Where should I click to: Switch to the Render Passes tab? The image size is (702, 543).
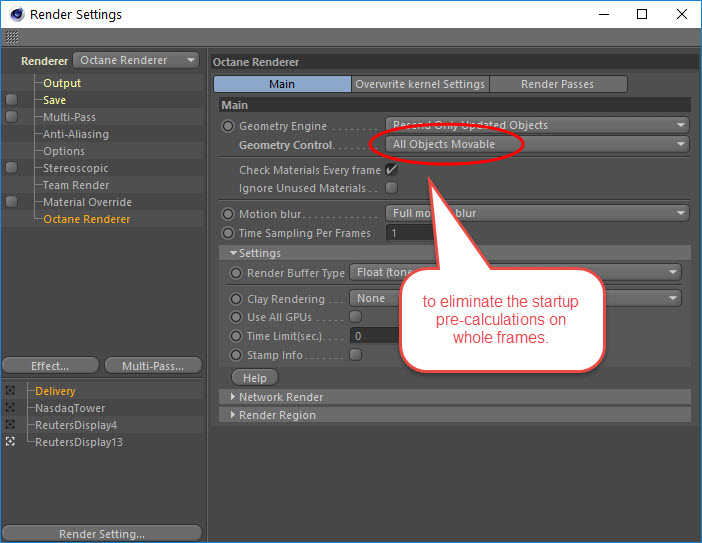(558, 84)
